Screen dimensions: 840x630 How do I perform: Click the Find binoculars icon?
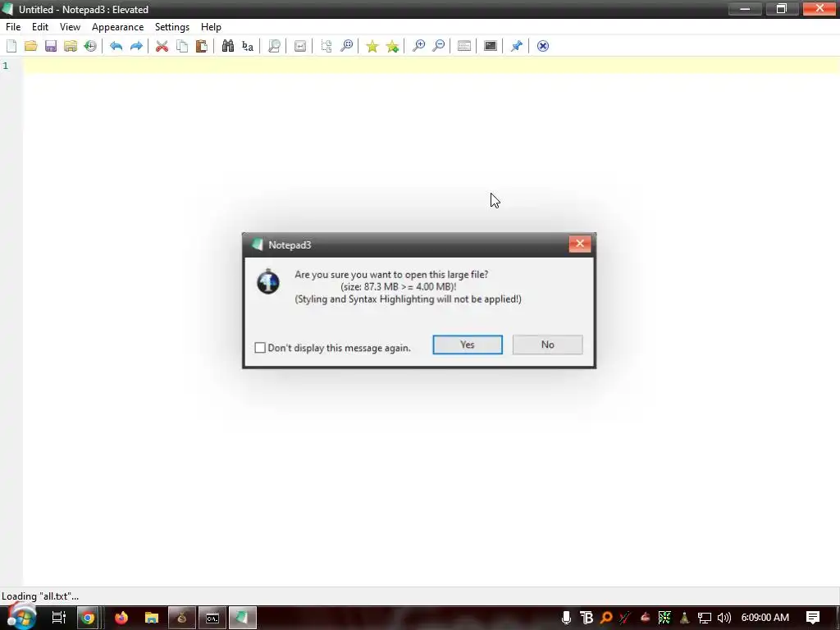228,46
